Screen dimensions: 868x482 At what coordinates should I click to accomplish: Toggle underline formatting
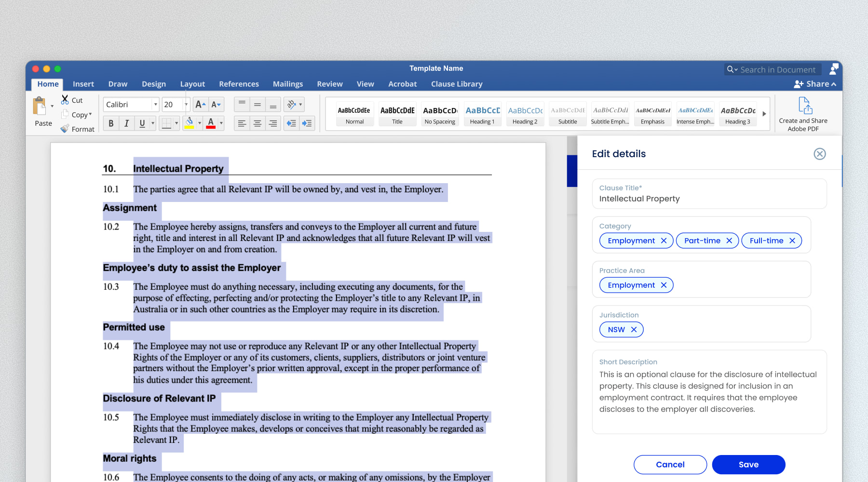click(142, 123)
